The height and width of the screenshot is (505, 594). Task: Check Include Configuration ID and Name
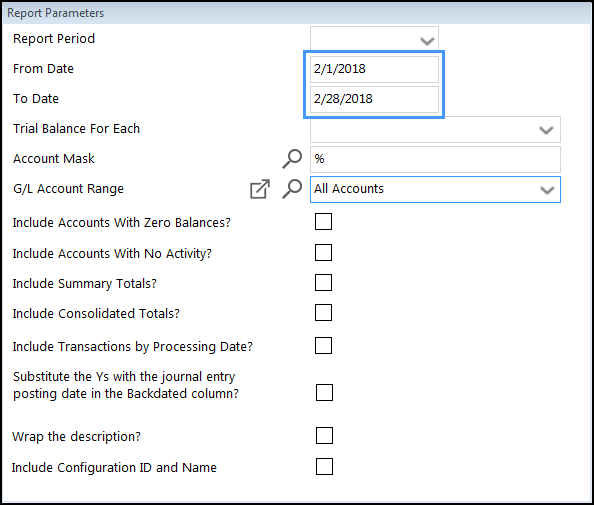[x=324, y=467]
